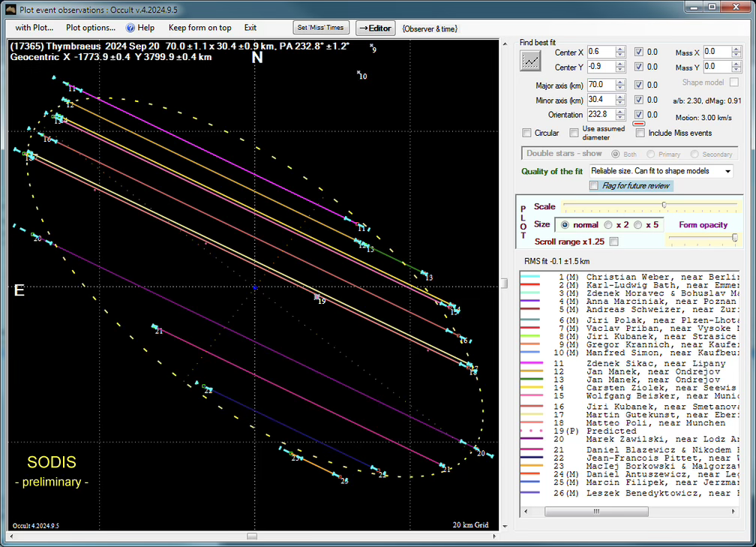Click the Set 'Miss' Times button

click(321, 27)
